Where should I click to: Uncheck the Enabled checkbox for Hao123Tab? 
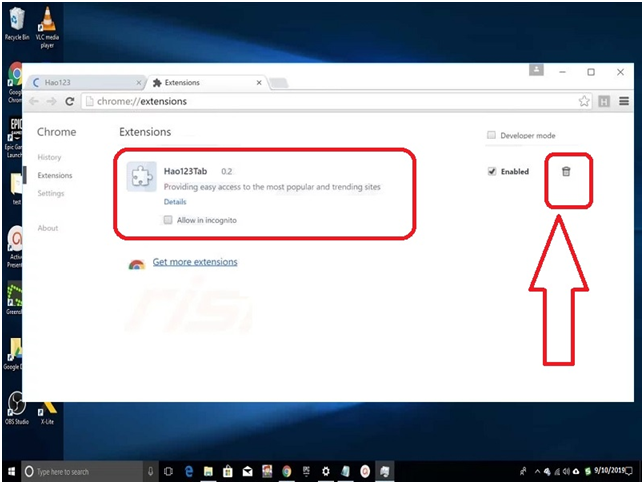[492, 171]
